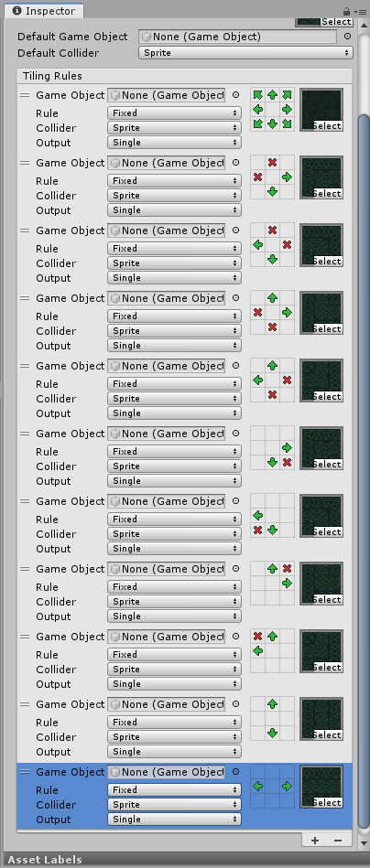
Task: Grab the reorder handle of the tenth tiling rule
Action: pyautogui.click(x=25, y=704)
